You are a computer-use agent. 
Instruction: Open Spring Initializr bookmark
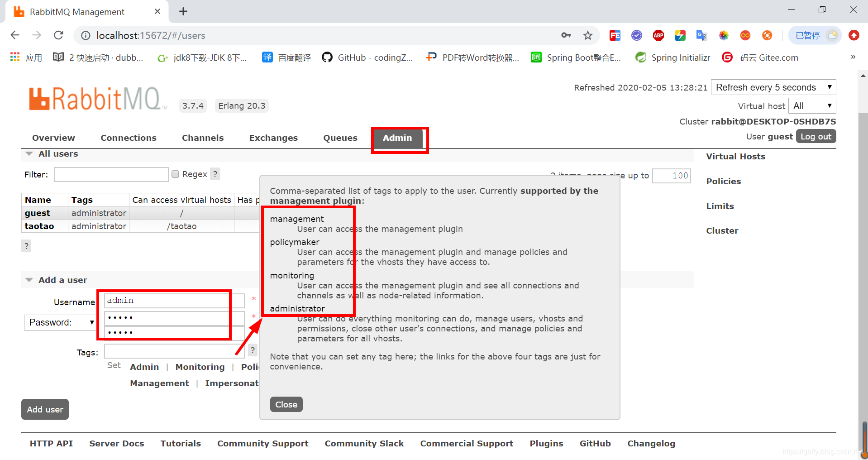click(x=672, y=57)
